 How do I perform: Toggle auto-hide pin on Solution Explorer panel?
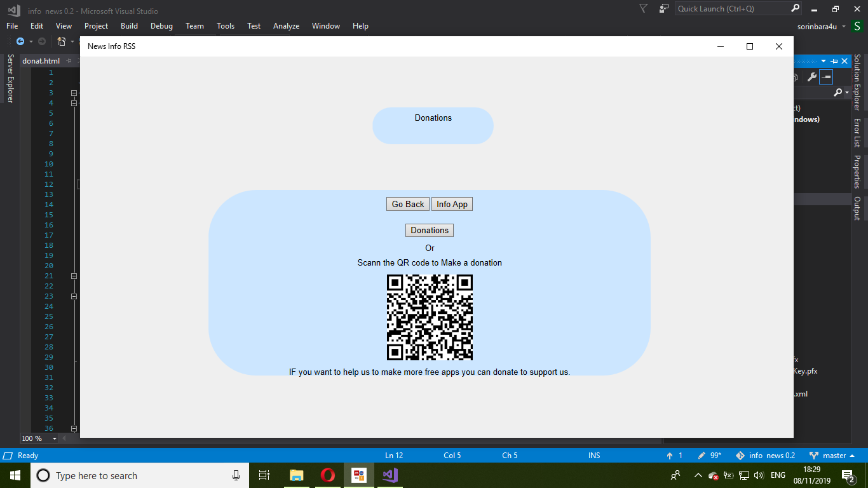click(834, 61)
